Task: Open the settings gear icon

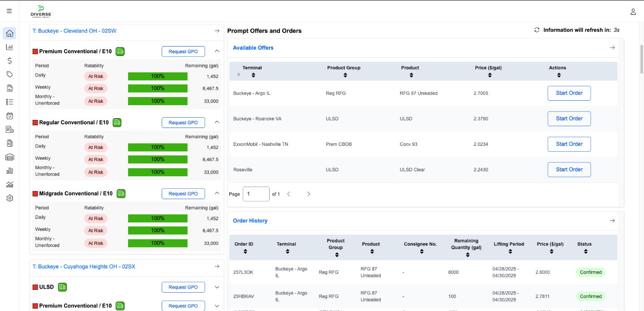Action: 9,198
